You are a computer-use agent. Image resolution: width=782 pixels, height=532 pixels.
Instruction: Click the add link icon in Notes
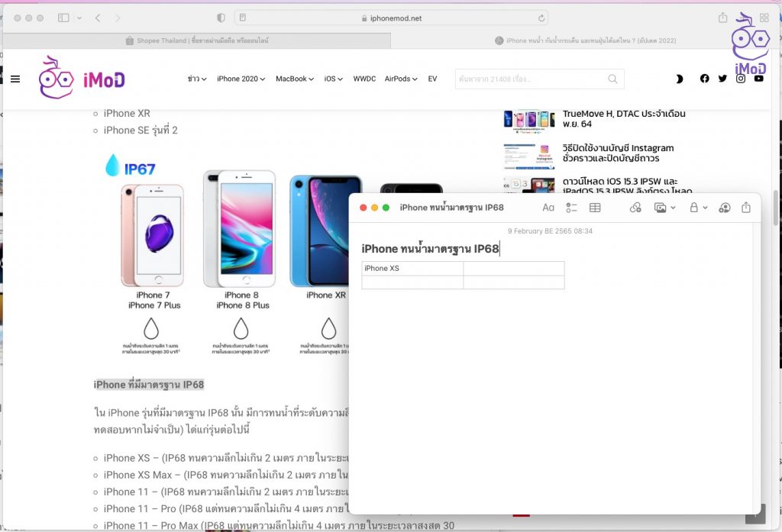point(635,208)
